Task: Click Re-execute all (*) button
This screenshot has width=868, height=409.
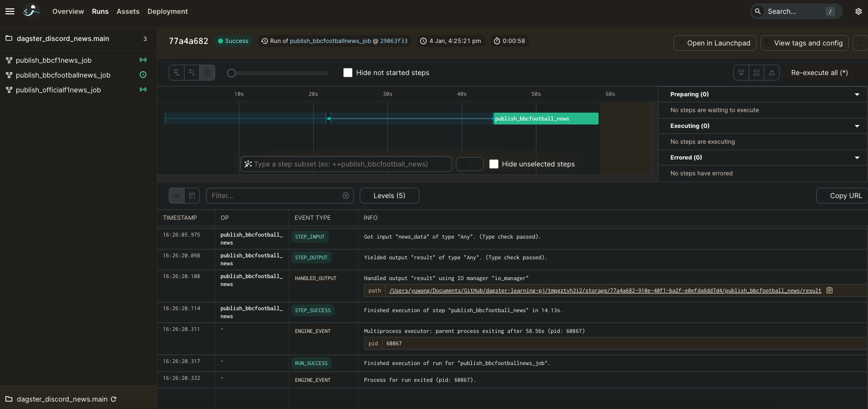Action: point(819,73)
